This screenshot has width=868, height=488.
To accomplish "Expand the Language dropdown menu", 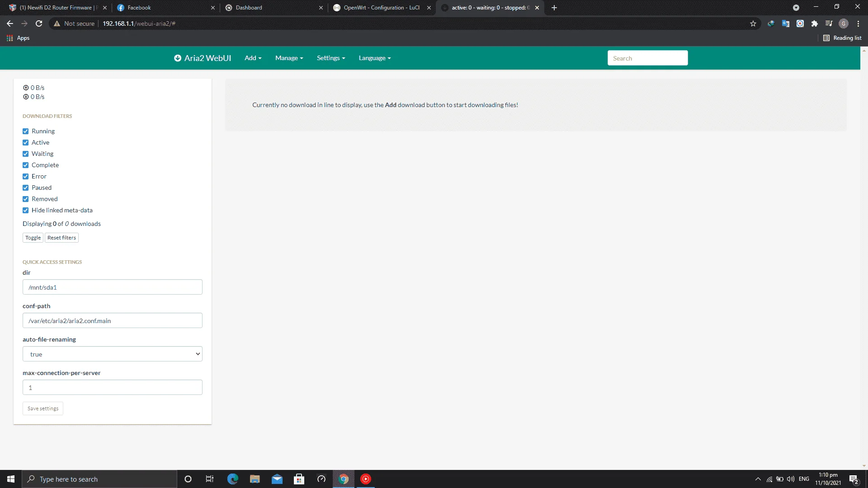I will point(375,58).
